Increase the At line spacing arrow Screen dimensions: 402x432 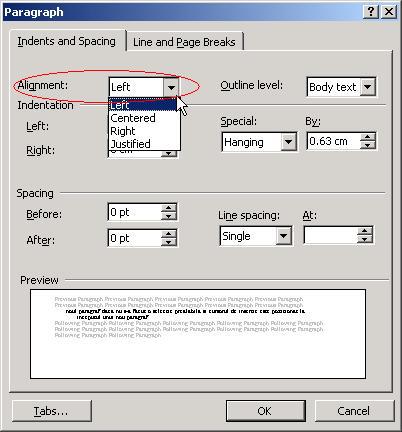(x=364, y=231)
